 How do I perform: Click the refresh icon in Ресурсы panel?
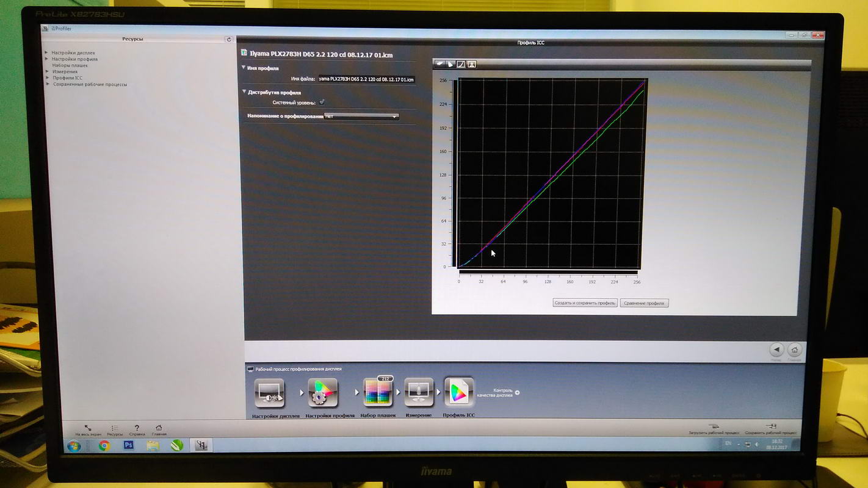pos(229,39)
